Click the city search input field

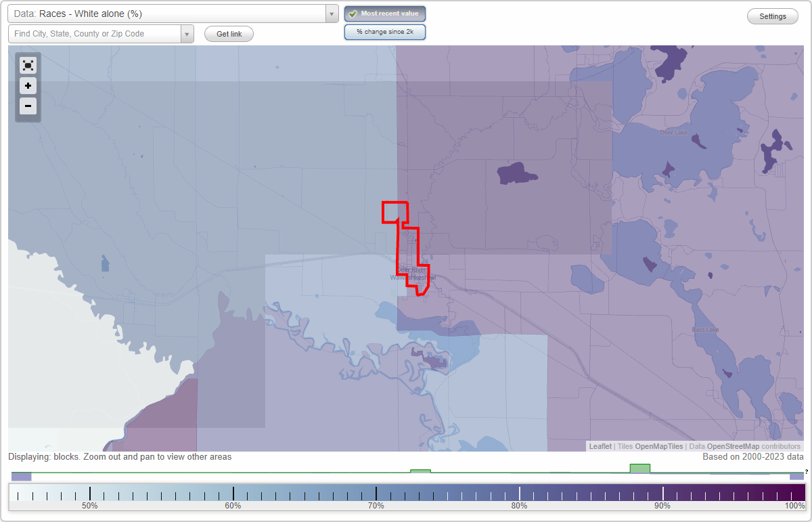[x=95, y=33]
